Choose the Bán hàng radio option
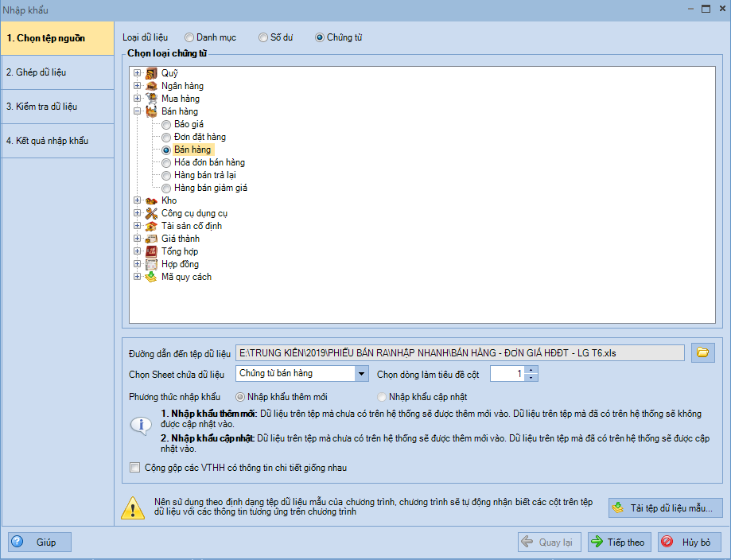Screen dimensions: 731x560 [166, 150]
